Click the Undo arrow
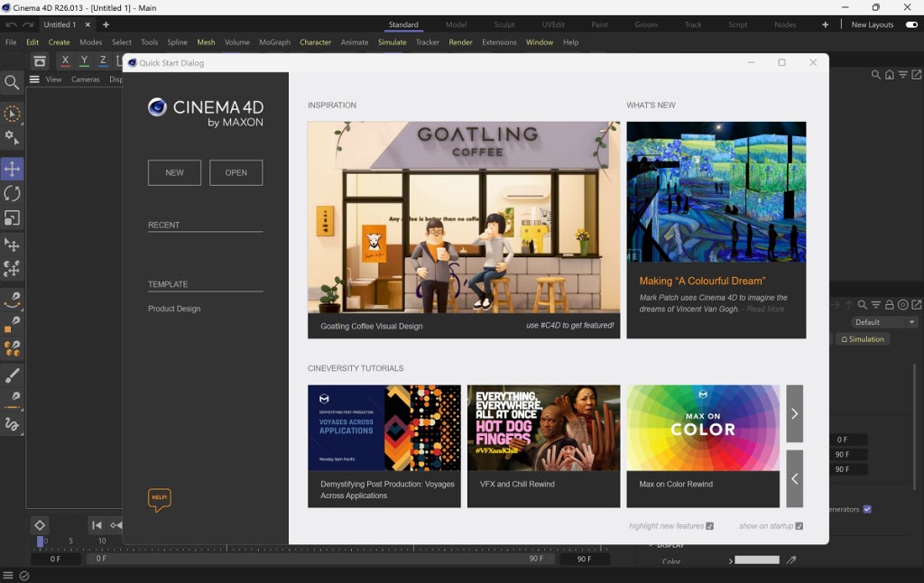The height and width of the screenshot is (583, 924). tap(11, 24)
